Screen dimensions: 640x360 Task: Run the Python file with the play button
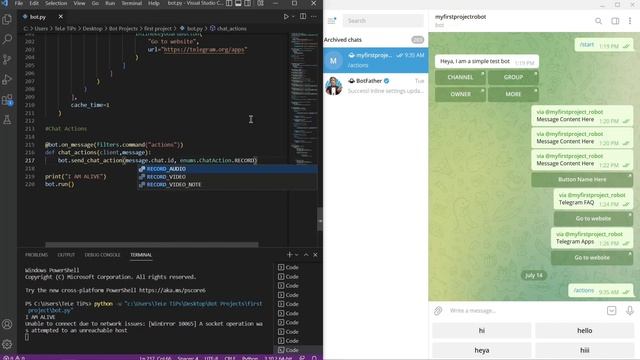tap(286, 17)
